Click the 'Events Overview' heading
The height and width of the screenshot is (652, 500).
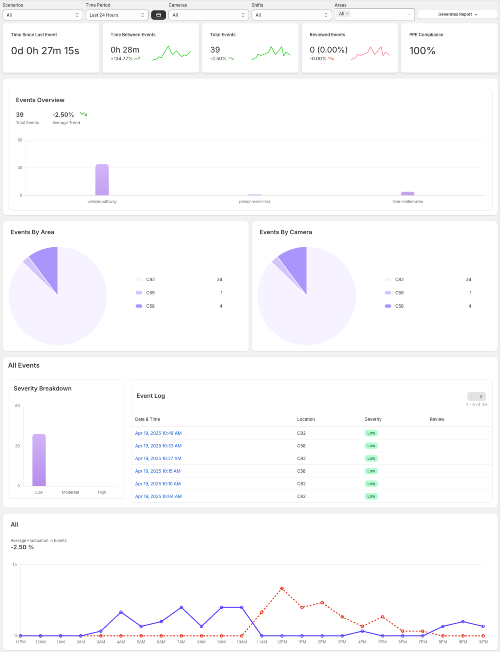[40, 100]
